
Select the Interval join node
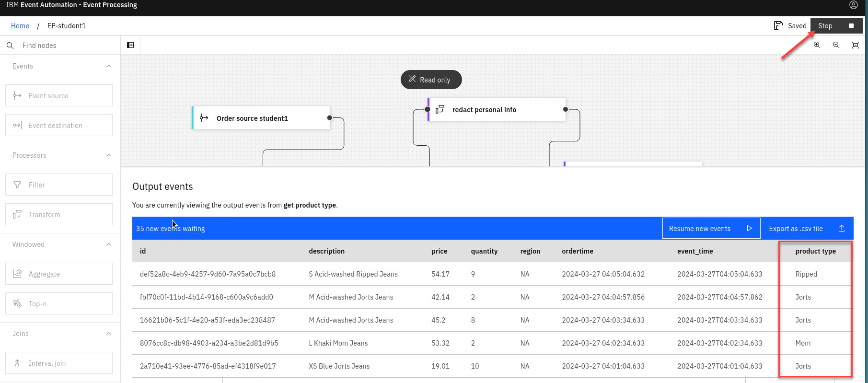point(59,363)
